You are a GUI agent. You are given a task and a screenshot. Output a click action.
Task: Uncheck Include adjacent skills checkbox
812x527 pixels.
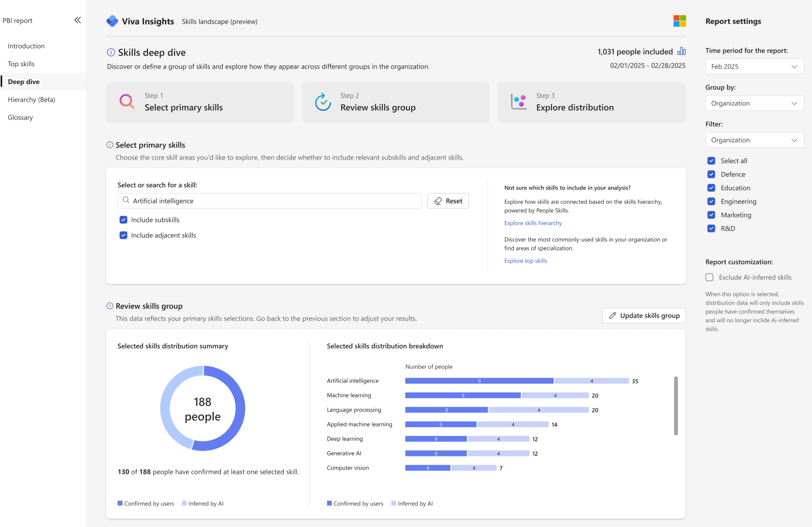point(123,235)
